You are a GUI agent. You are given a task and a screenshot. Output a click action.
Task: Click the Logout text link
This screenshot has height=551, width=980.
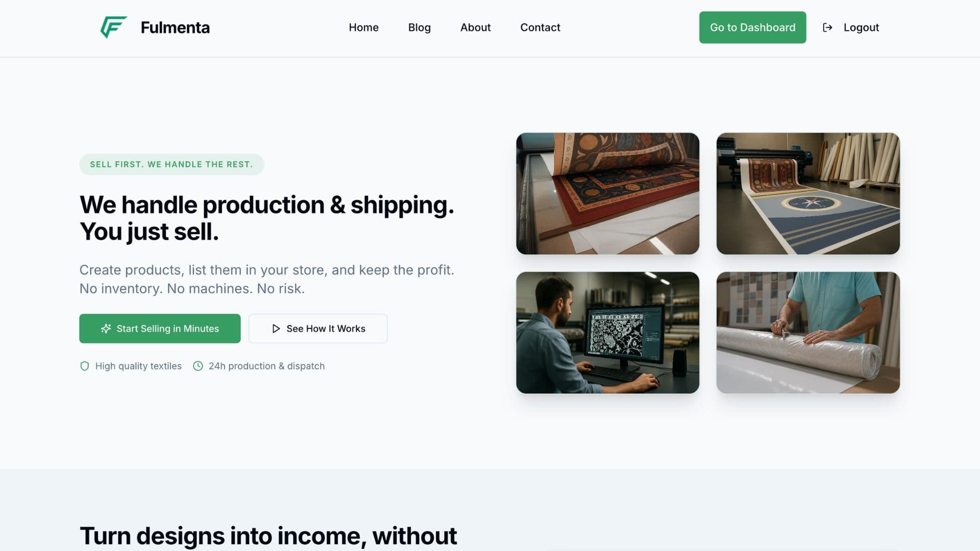click(x=861, y=28)
